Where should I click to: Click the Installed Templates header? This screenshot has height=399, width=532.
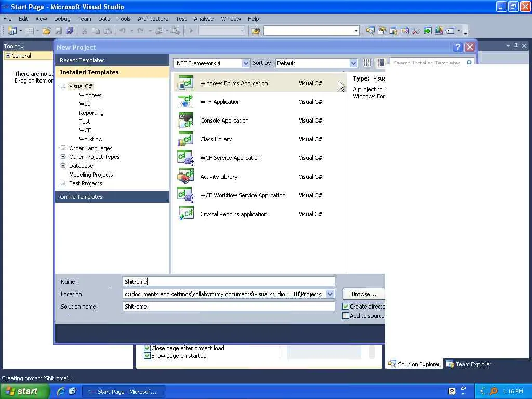(x=112, y=72)
